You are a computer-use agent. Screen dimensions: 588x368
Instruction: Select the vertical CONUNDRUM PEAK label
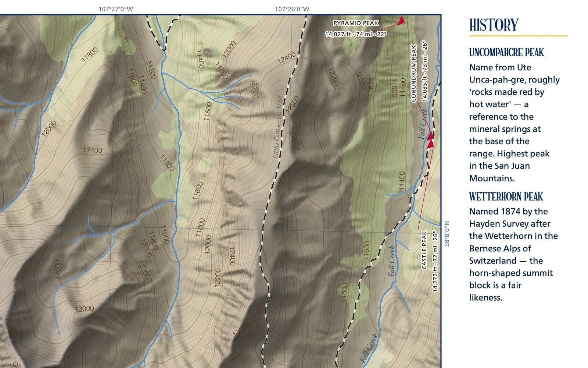coord(413,74)
